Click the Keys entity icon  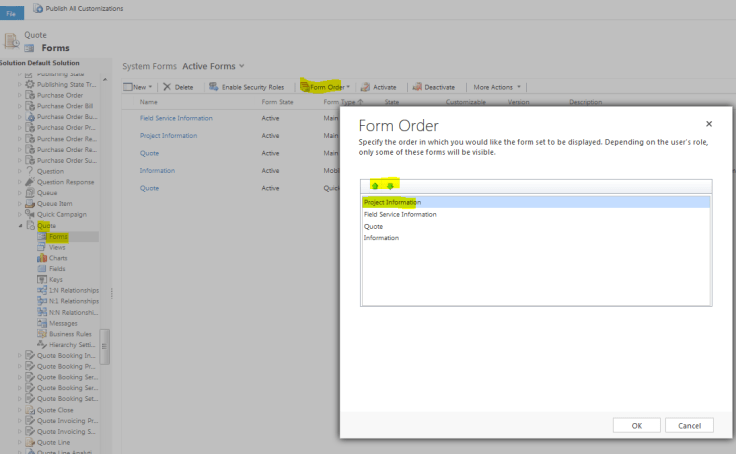[42, 279]
